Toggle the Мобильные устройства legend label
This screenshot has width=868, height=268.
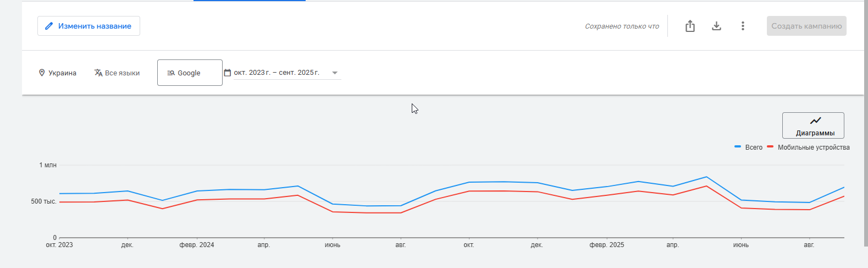[814, 147]
